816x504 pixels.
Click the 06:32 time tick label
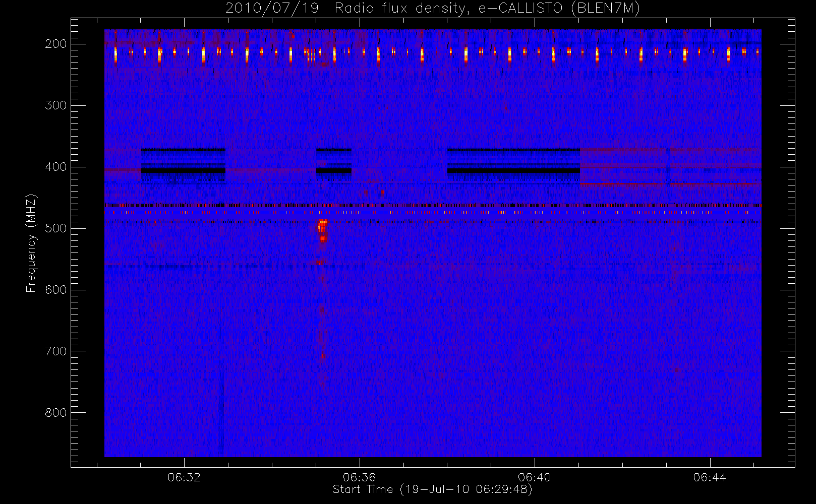(x=184, y=477)
